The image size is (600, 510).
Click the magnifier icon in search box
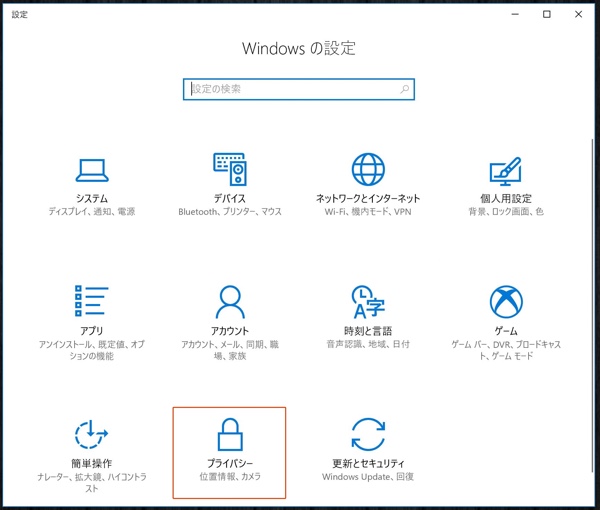(404, 89)
